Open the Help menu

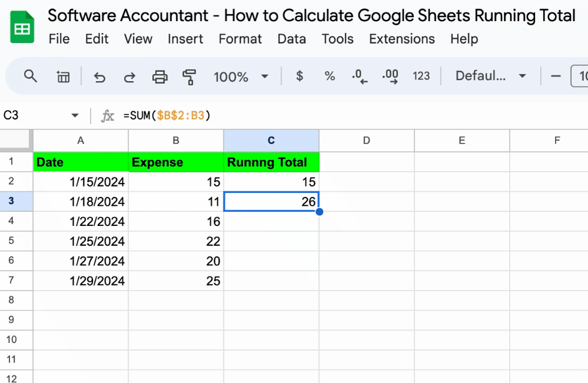[x=464, y=39]
